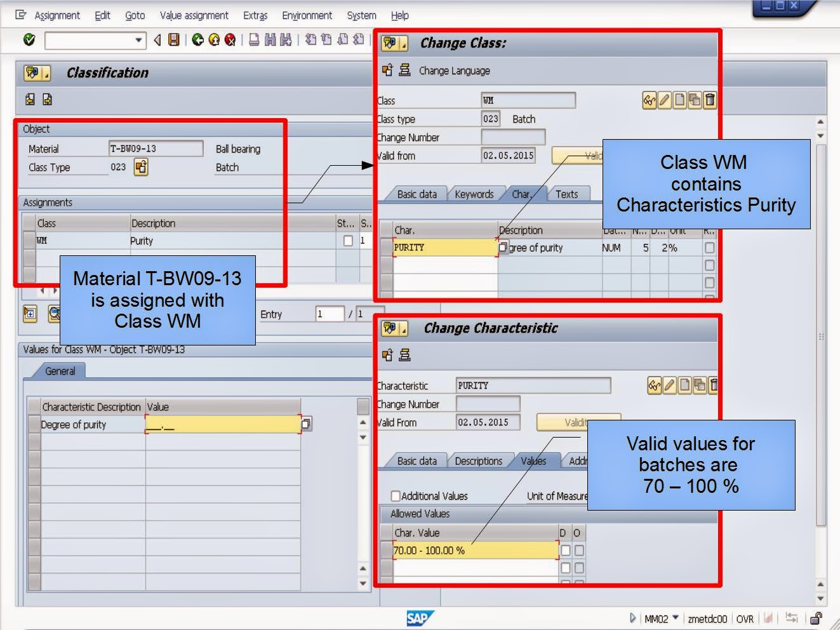Click the Save icon in the toolbar
Image resolution: width=840 pixels, height=630 pixels.
coord(173,39)
